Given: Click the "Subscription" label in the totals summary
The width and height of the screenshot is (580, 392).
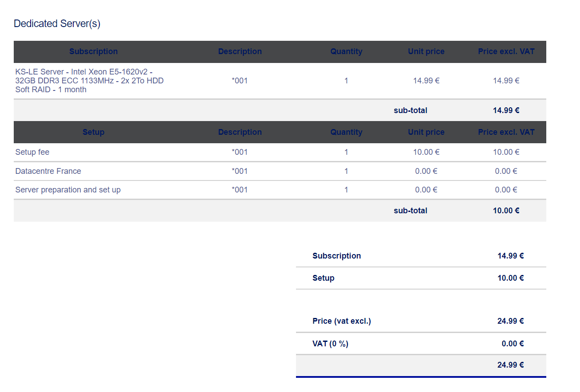Looking at the screenshot, I should 337,256.
